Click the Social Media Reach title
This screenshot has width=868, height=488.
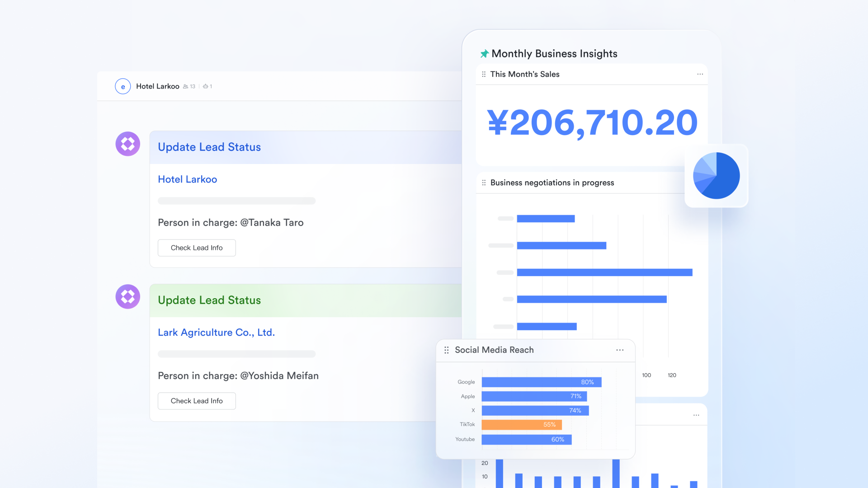pyautogui.click(x=494, y=350)
